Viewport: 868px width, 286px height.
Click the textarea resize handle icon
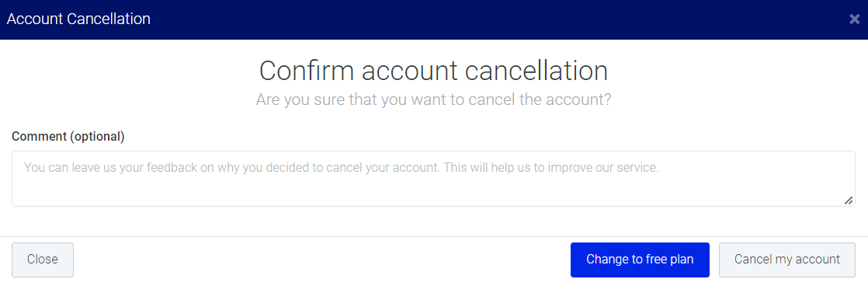[x=849, y=200]
